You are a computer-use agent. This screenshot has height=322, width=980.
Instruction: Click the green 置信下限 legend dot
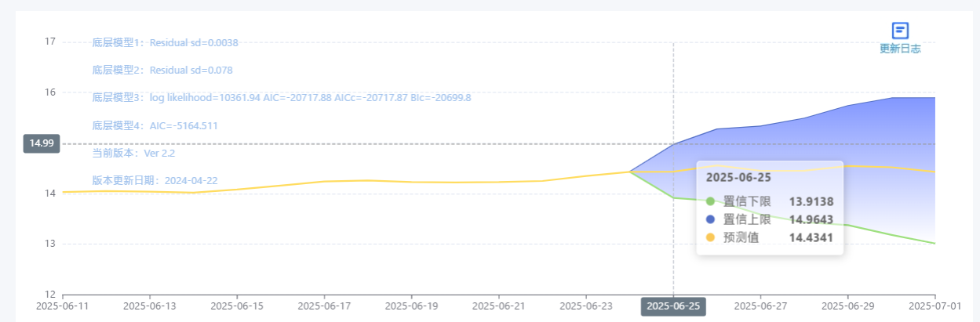711,201
